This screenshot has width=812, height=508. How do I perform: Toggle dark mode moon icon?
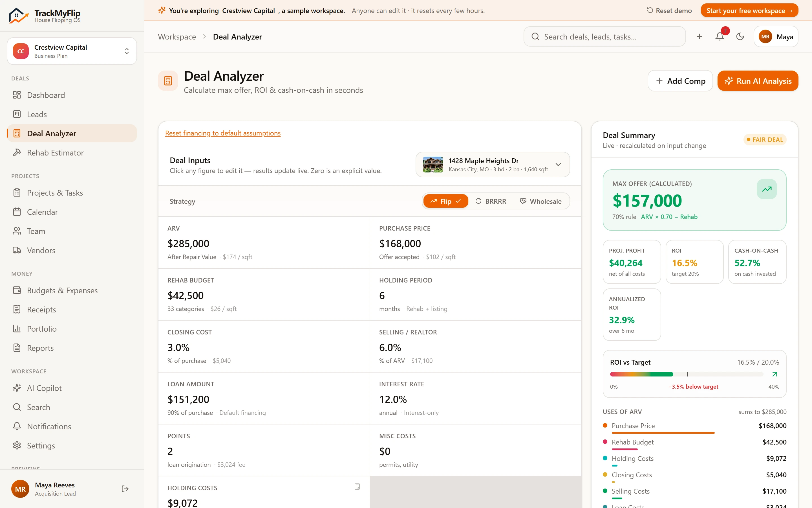pyautogui.click(x=740, y=36)
